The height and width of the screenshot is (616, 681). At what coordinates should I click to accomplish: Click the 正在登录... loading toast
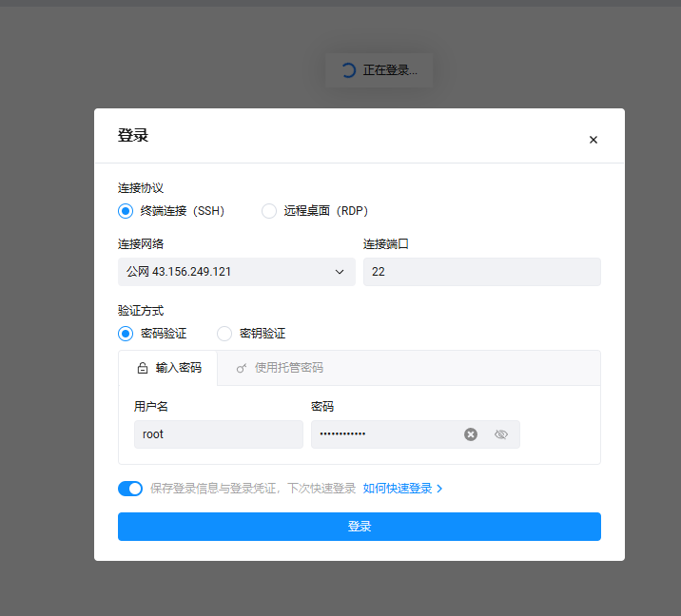point(379,70)
